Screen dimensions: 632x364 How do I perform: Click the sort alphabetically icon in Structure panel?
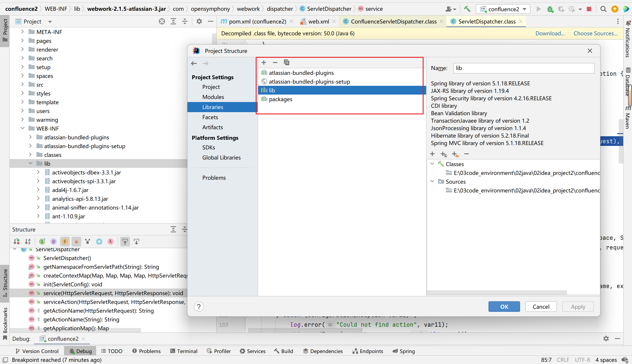[x=28, y=242]
